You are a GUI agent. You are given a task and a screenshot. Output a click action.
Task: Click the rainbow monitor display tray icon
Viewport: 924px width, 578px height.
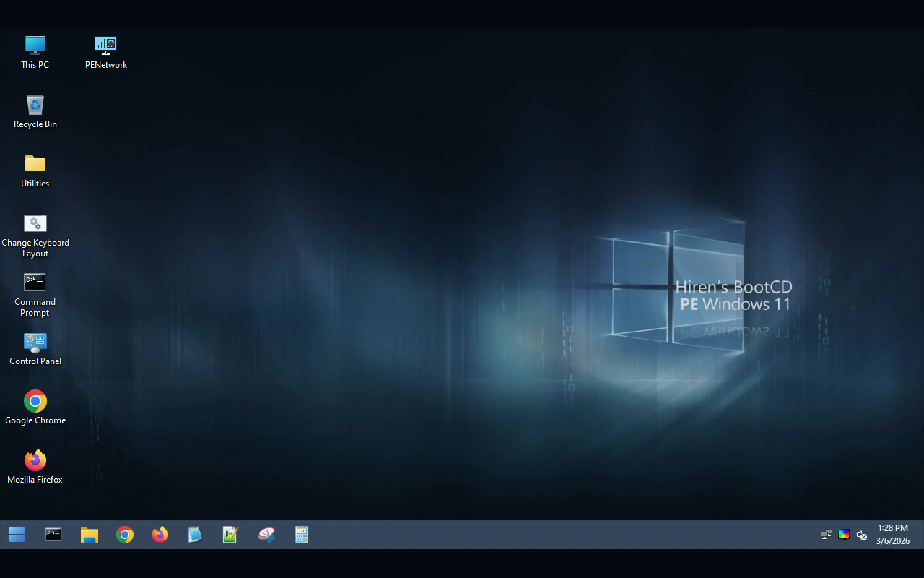coord(844,534)
